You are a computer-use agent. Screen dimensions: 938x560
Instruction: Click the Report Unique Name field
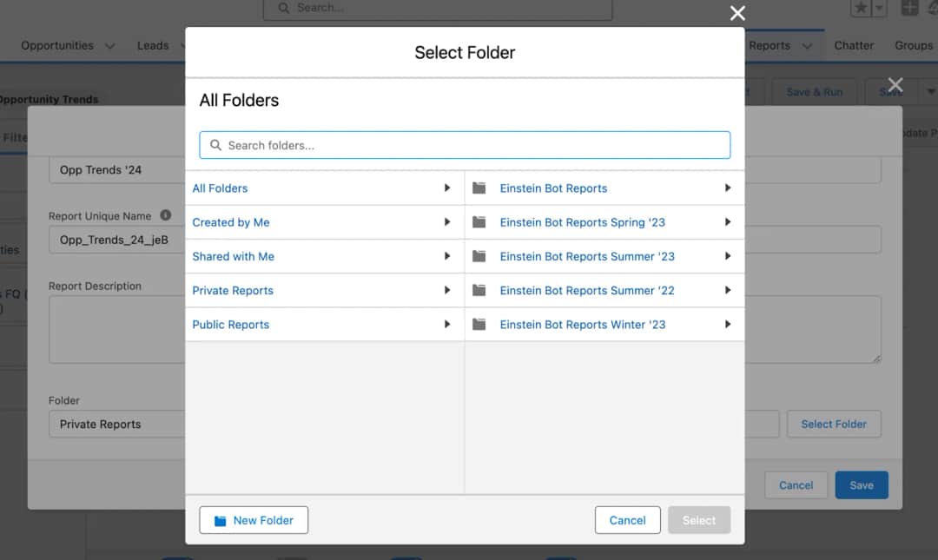pos(116,240)
